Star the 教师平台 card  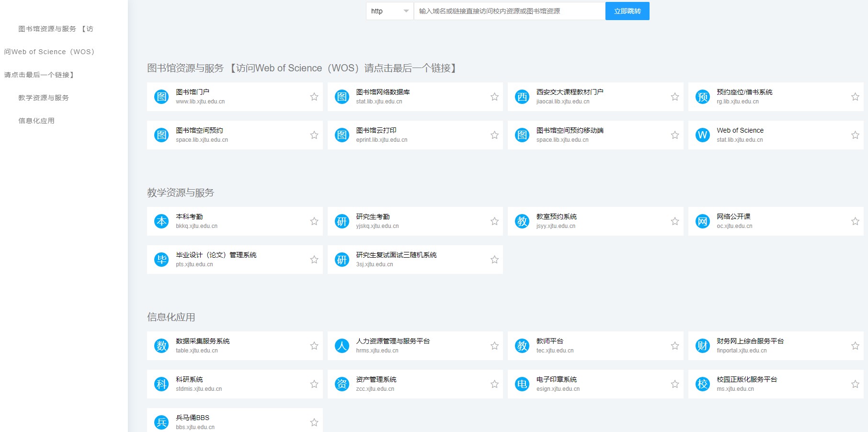pos(675,346)
